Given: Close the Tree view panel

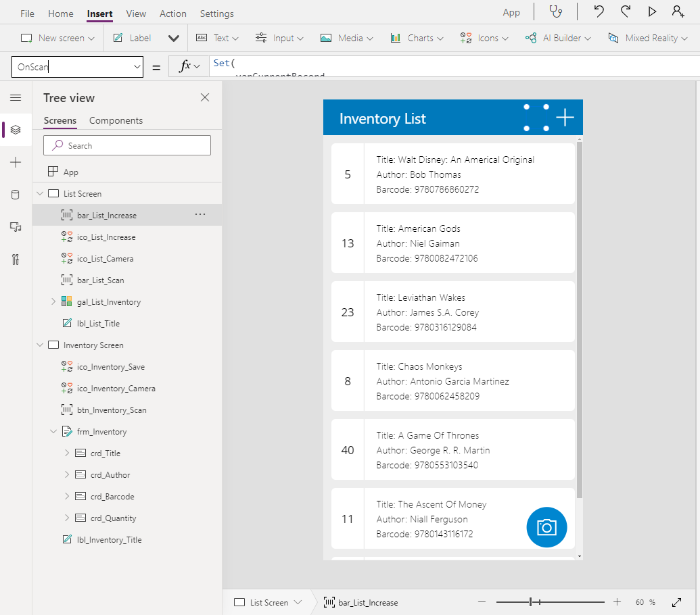Looking at the screenshot, I should click(x=205, y=98).
